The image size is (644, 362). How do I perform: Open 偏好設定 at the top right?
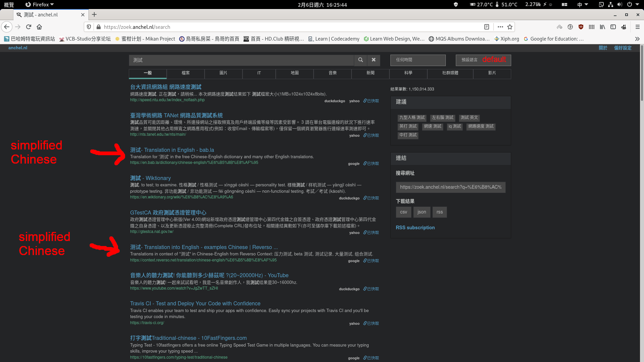(623, 48)
